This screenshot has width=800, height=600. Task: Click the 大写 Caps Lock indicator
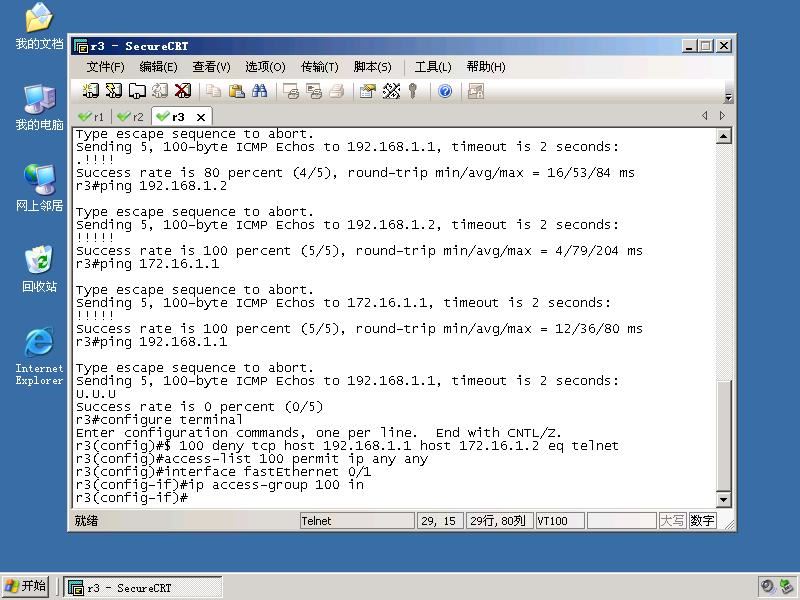672,521
